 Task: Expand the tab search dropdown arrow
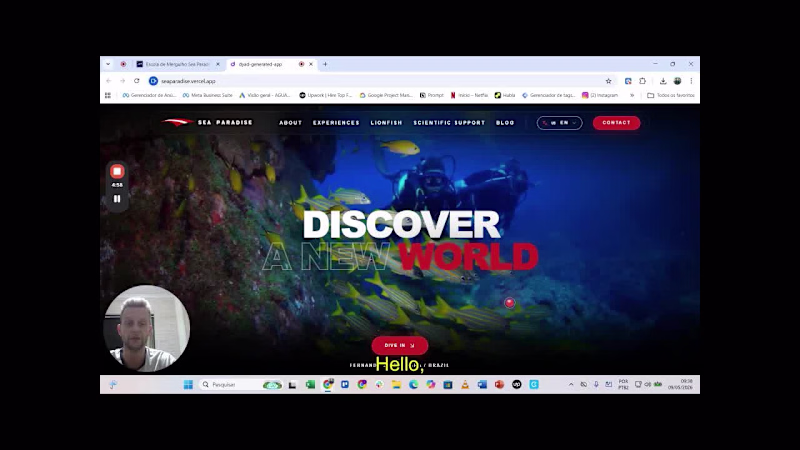click(108, 64)
